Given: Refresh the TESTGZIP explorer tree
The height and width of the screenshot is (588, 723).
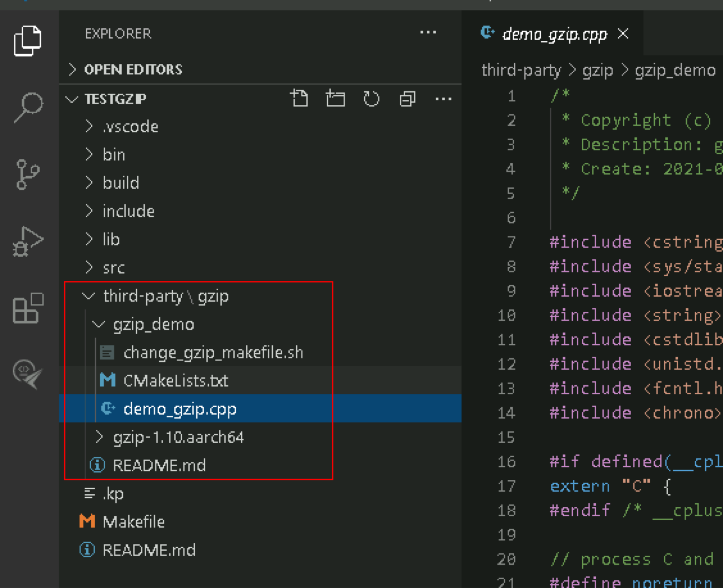Looking at the screenshot, I should 371,99.
